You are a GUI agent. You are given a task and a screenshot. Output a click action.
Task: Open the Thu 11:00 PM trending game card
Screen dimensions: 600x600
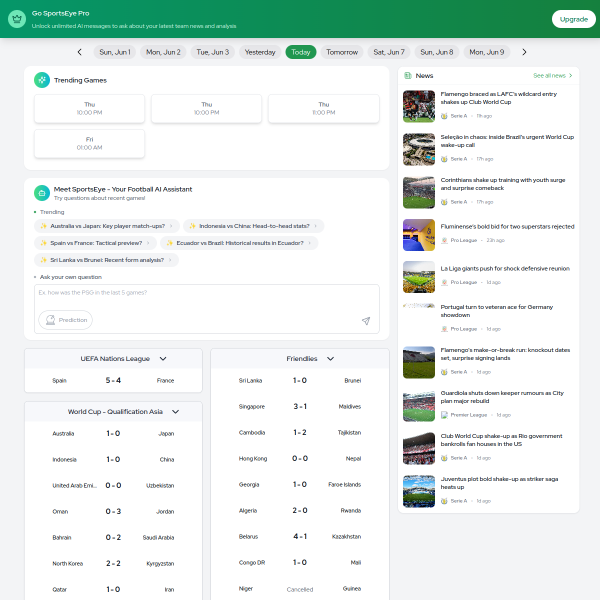[x=324, y=109]
